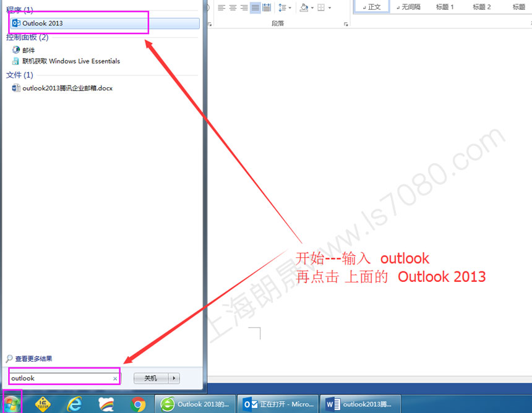The width and height of the screenshot is (532, 413).
Task: Clear the search box with the x
Action: pos(115,378)
